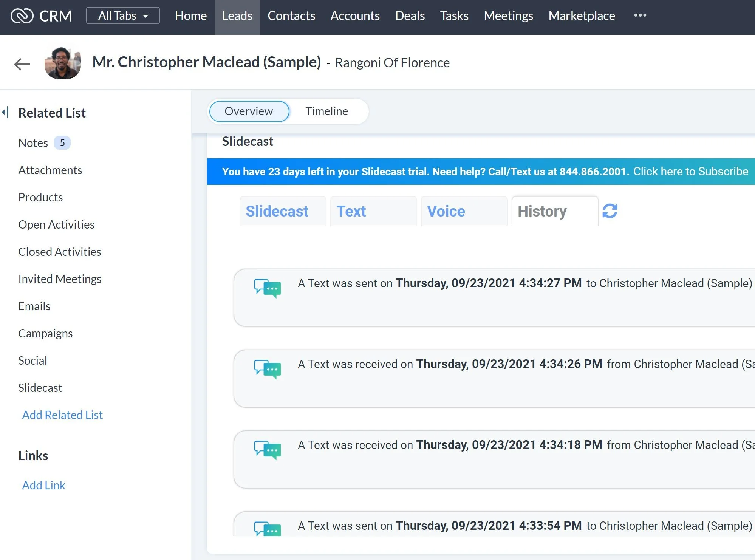Open the Accounts module

coord(355,15)
